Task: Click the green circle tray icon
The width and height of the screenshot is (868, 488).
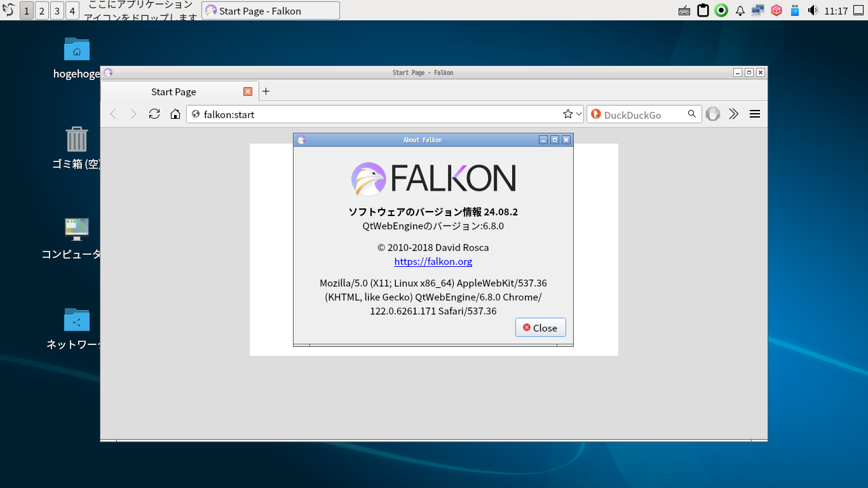Action: pyautogui.click(x=721, y=10)
